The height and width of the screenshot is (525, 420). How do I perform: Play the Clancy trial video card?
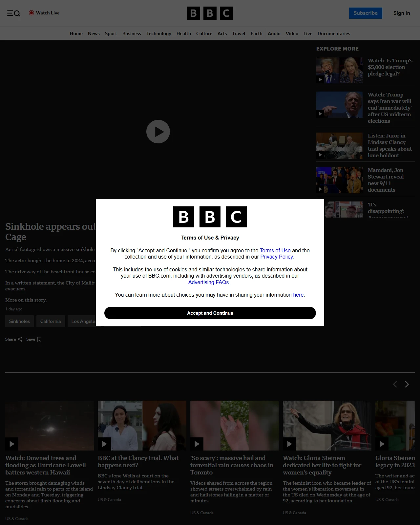(142, 426)
